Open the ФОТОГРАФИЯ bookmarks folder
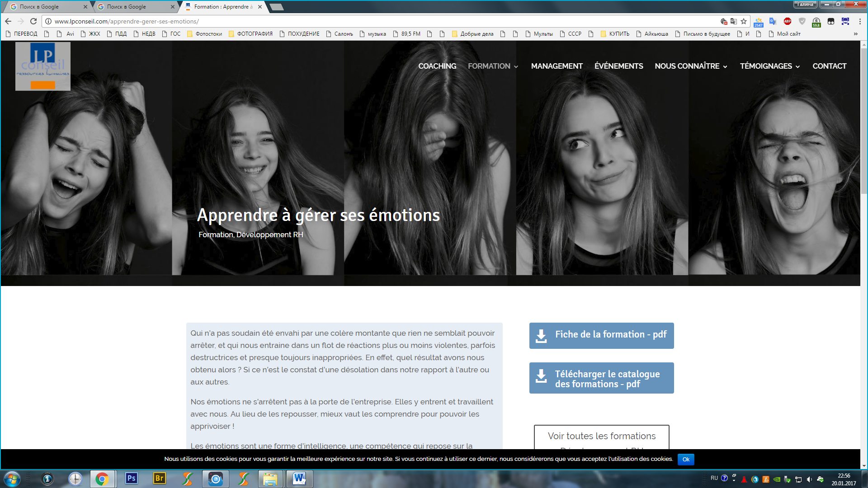Image resolution: width=868 pixels, height=488 pixels. [250, 34]
